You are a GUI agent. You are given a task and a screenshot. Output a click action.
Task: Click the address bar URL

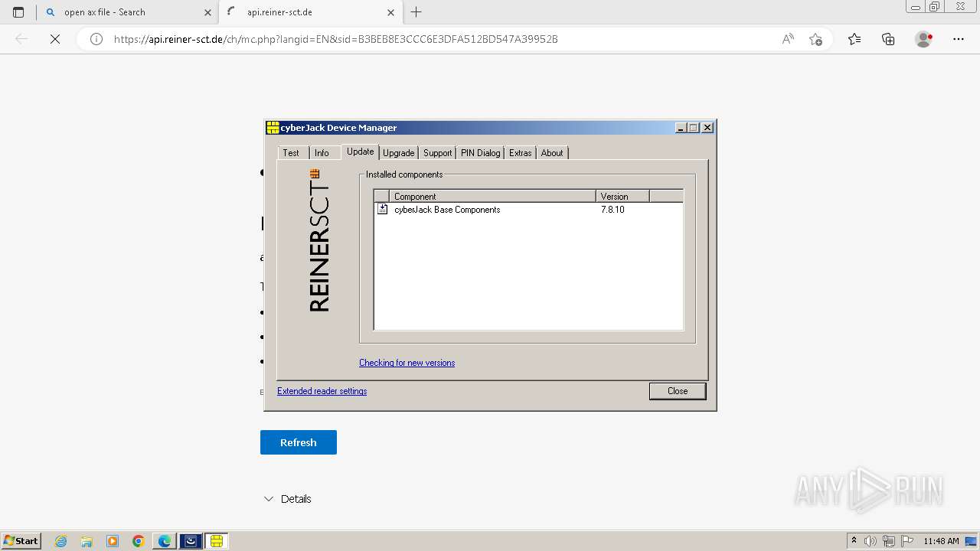(335, 39)
